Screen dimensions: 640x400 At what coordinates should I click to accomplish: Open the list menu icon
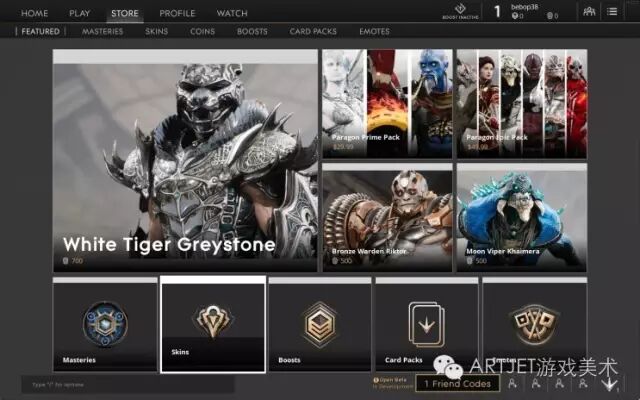612,11
